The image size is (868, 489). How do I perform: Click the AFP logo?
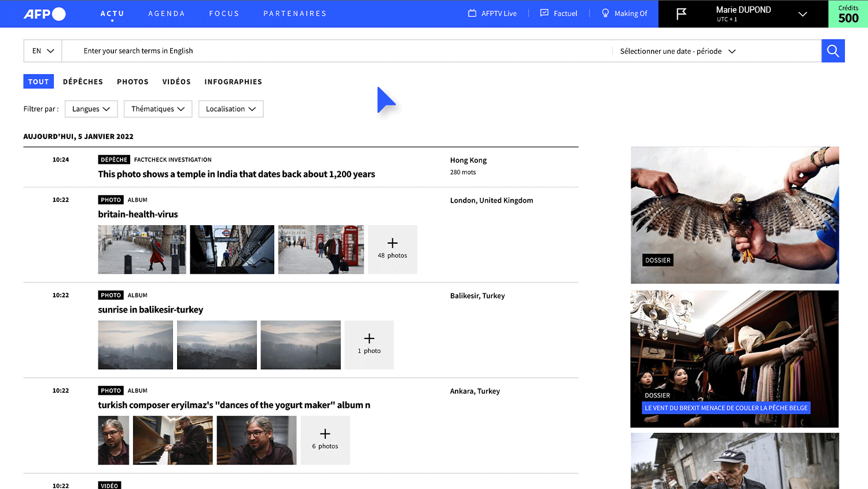[x=45, y=14]
